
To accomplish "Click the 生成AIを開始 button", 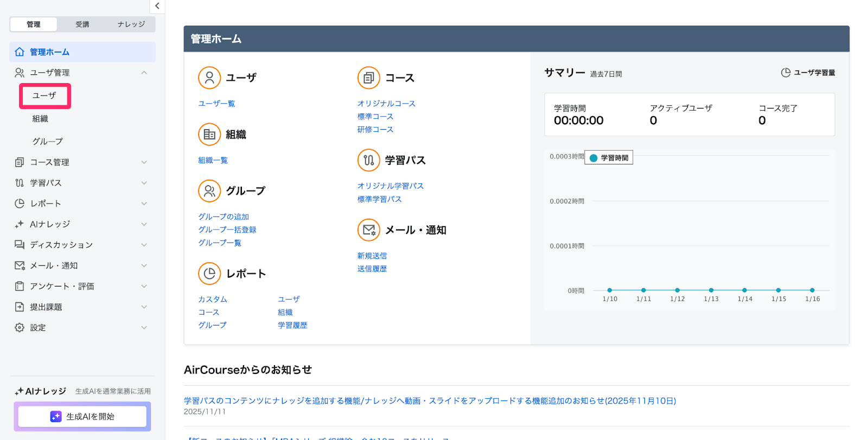I will tap(82, 417).
